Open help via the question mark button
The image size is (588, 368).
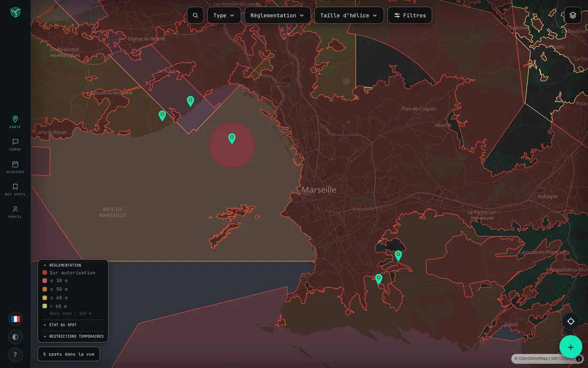[16, 355]
